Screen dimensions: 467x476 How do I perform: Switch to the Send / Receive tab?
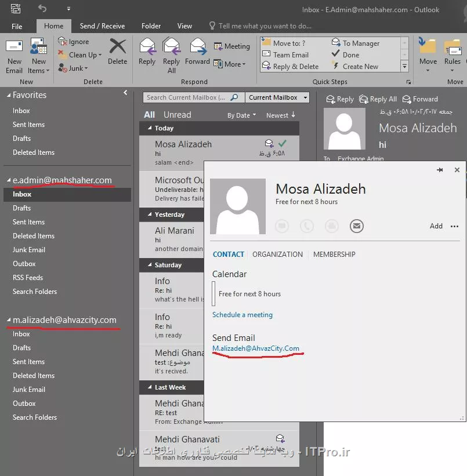tap(103, 26)
